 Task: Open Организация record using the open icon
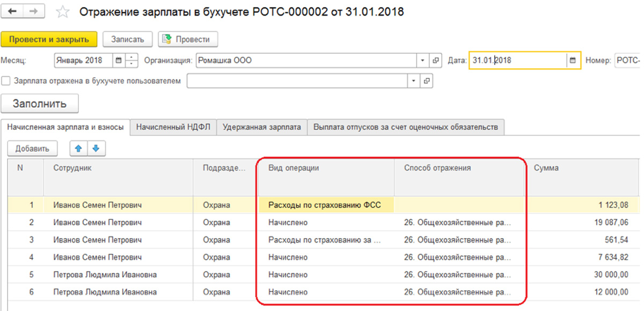click(435, 61)
